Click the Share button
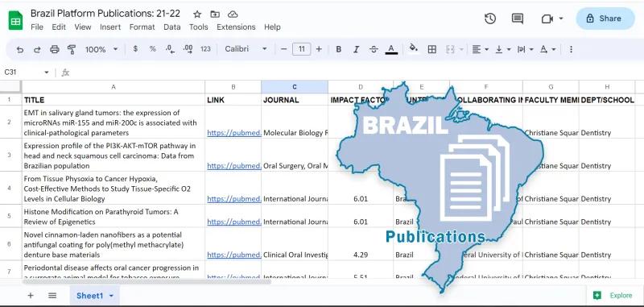This screenshot has width=644, height=307. pos(605,19)
